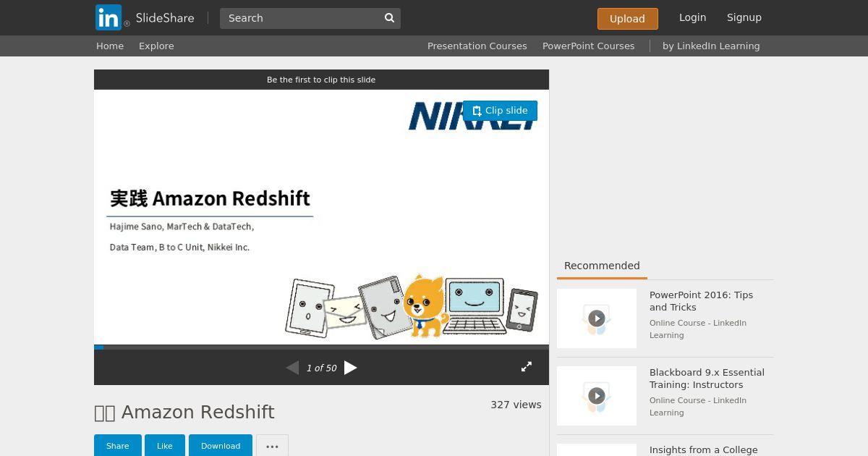Enter fullscreen slide view
Viewport: 868px width, 456px height.
pos(527,367)
